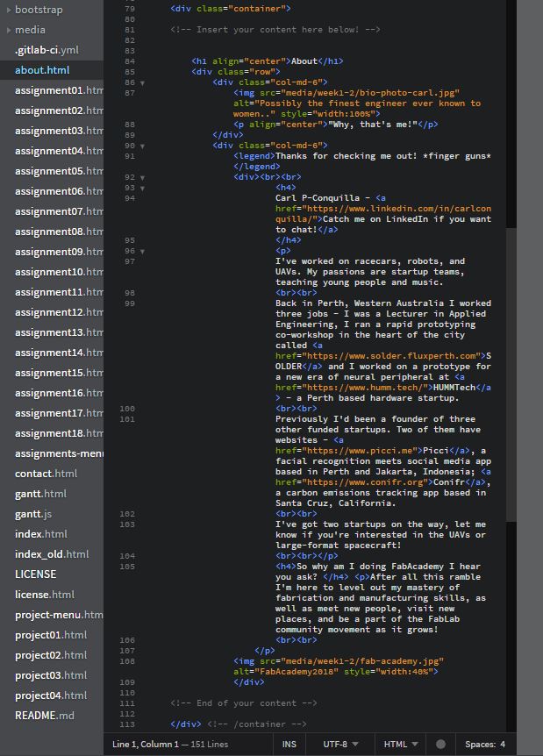Open assignment14.html file
This screenshot has width=543, height=756.
pyautogui.click(x=59, y=353)
